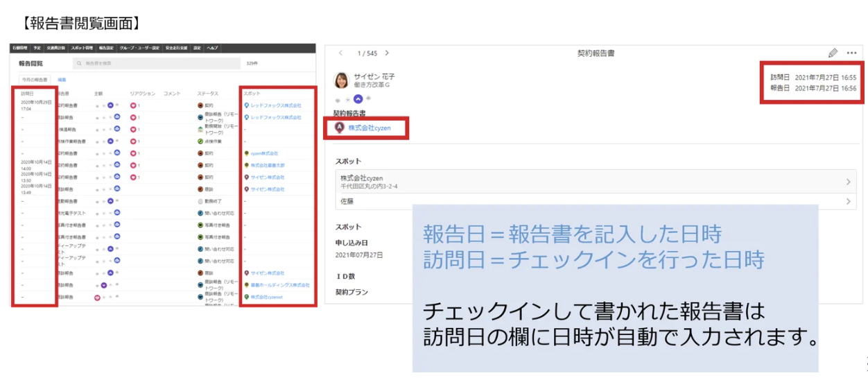Select the purple mood icon under サイゼン 花子
The width and height of the screenshot is (868, 380).
358,99
